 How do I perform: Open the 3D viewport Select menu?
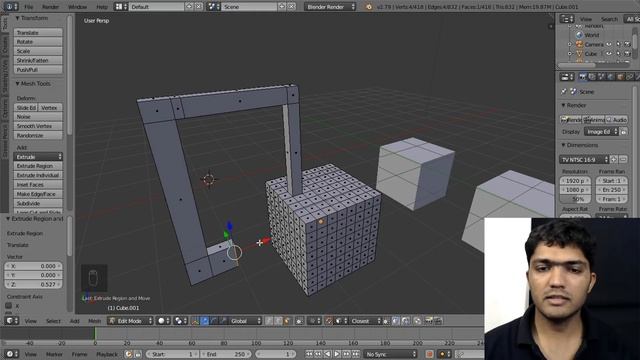(53, 321)
